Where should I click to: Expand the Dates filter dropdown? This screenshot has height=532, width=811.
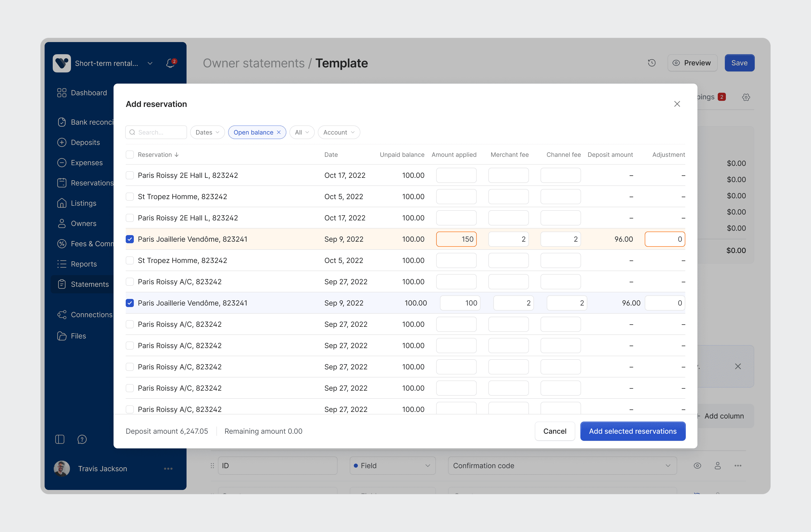click(207, 132)
